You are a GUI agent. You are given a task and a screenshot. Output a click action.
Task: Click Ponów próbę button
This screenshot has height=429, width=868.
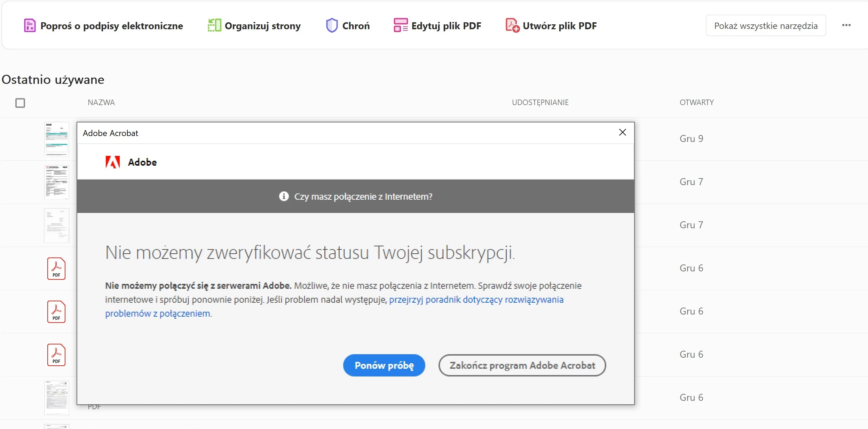coord(384,365)
